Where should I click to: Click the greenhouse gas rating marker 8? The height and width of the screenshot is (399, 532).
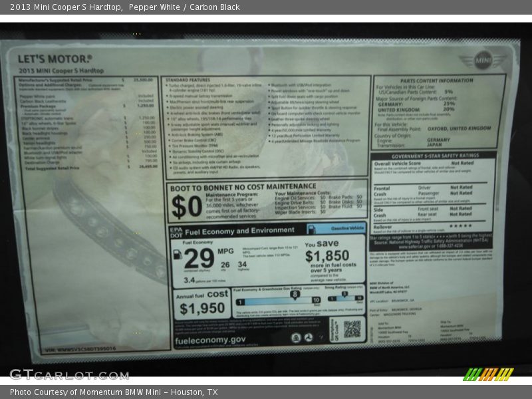point(295,294)
